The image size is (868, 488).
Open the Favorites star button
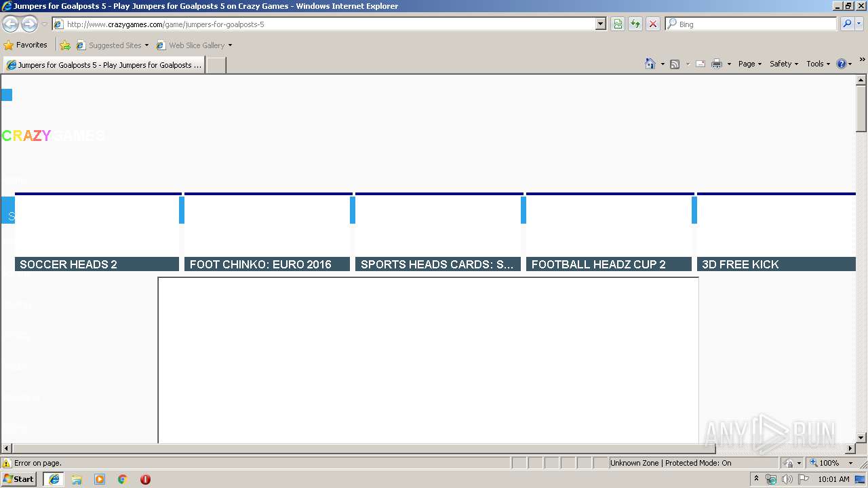(x=26, y=45)
